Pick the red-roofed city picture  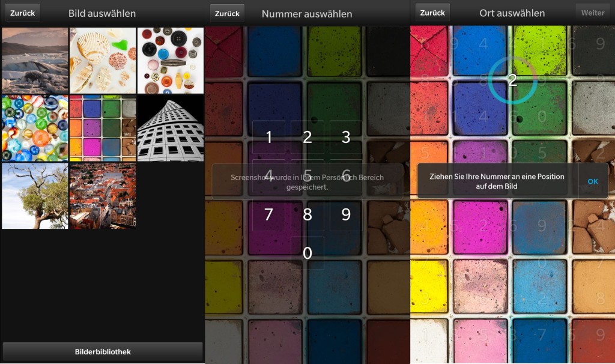[x=103, y=196]
